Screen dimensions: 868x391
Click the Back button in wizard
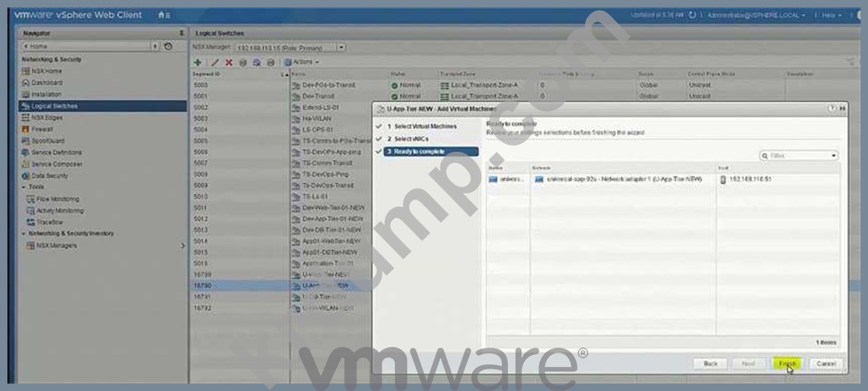coord(710,364)
